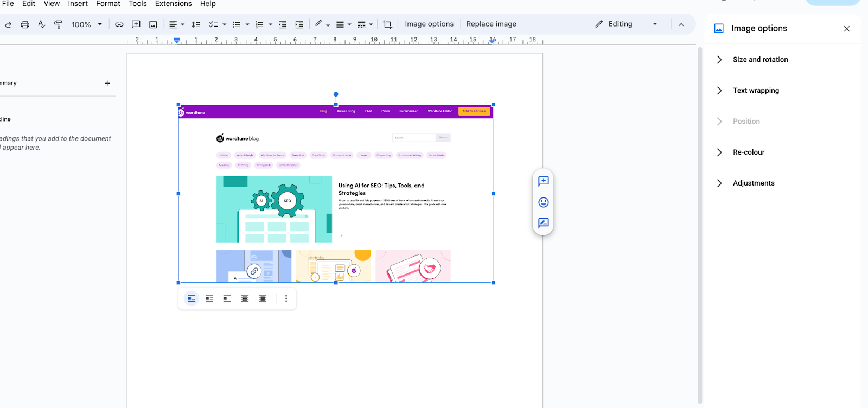Close the Image options panel
Image resolution: width=868 pixels, height=408 pixels.
click(x=847, y=29)
